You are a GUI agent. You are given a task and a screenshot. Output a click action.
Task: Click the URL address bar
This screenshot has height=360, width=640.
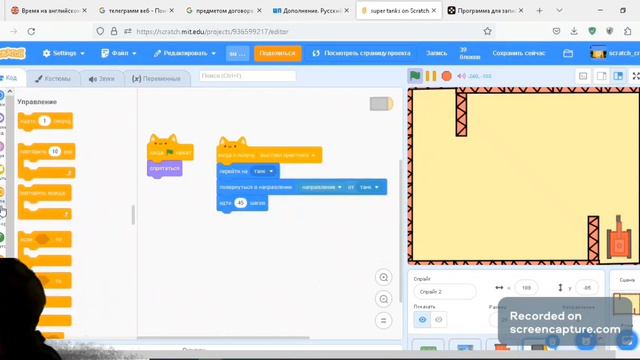[x=294, y=31]
